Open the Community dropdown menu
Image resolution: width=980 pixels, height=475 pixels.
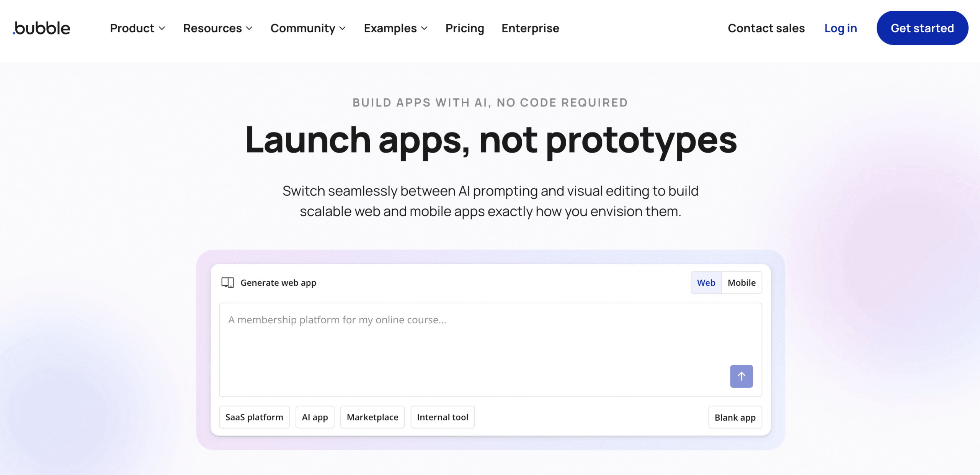(x=308, y=28)
